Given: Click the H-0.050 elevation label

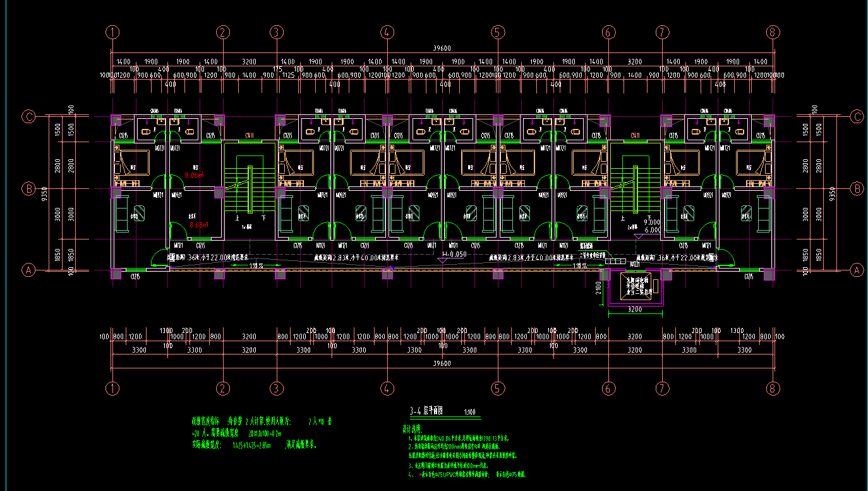Looking at the screenshot, I should [x=454, y=254].
